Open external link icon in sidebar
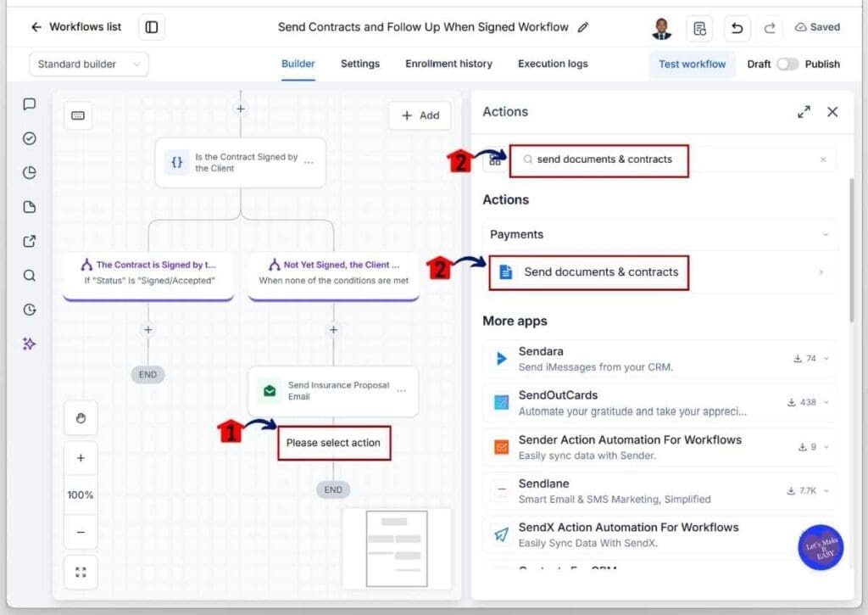868x615 pixels. [30, 242]
